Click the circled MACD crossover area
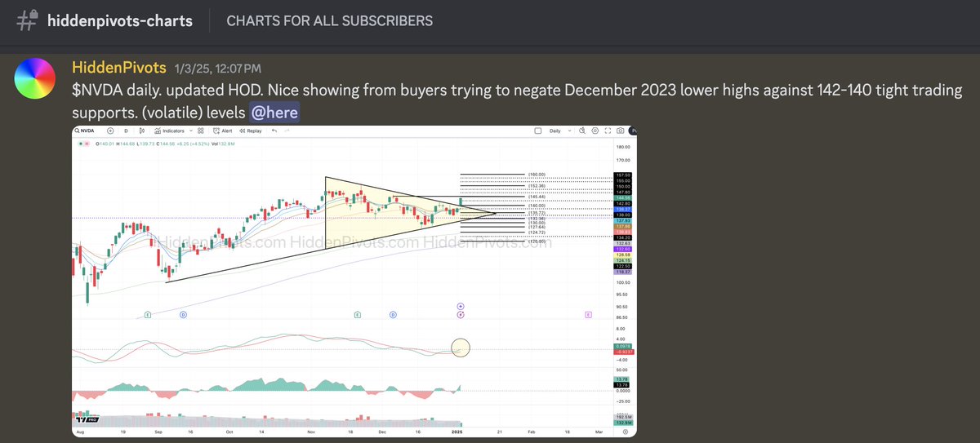 (x=461, y=348)
